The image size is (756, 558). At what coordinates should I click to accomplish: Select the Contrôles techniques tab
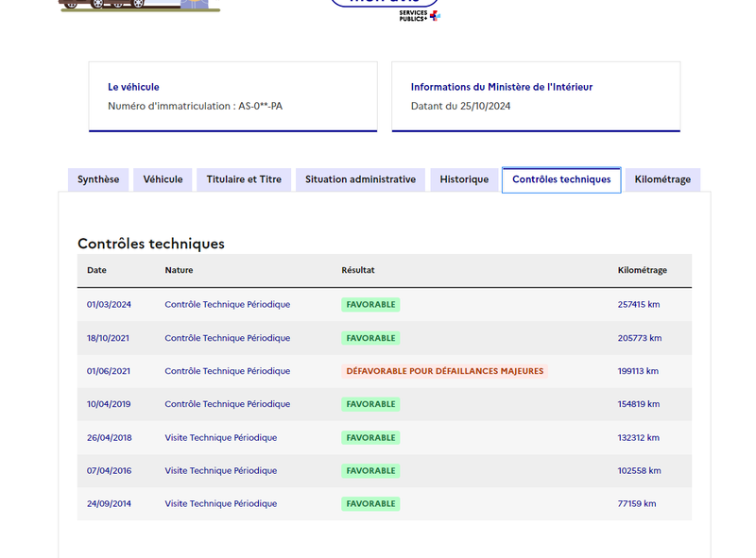pyautogui.click(x=561, y=179)
